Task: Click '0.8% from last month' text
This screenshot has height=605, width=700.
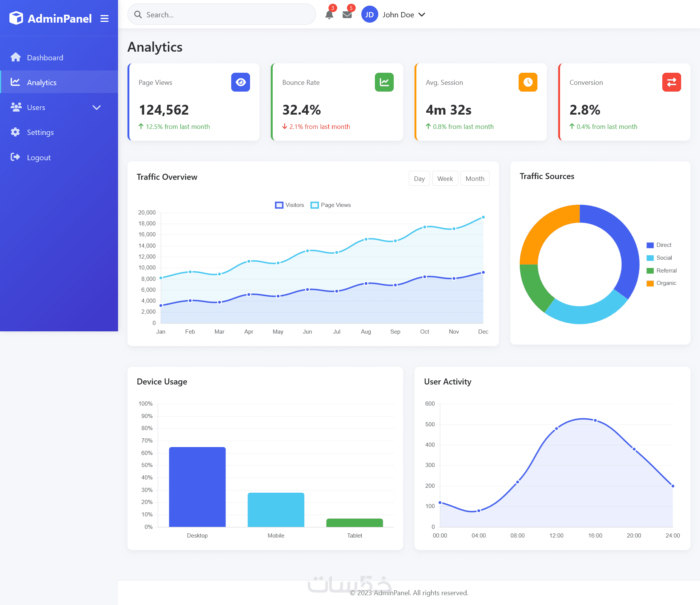Action: point(463,127)
